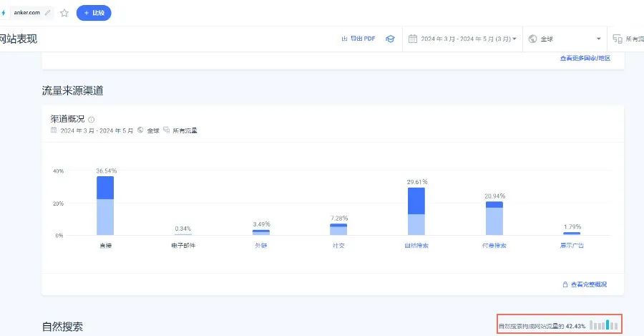Click the email channel axis label
Image resolution: width=644 pixels, height=336 pixels.
coord(183,246)
